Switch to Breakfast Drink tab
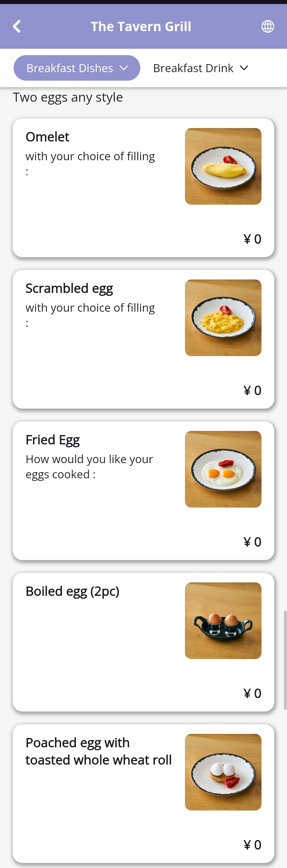The image size is (287, 868). pyautogui.click(x=193, y=68)
